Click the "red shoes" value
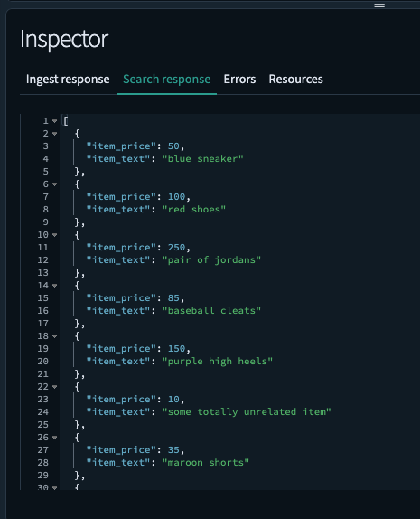 pyautogui.click(x=194, y=210)
